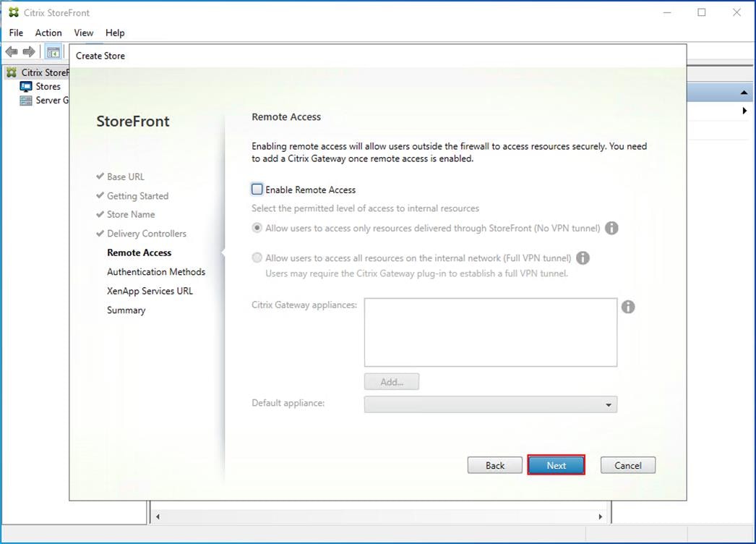Viewport: 756px width, 544px height.
Task: Click the Citrix Gateway appliances list box
Action: pyautogui.click(x=490, y=332)
